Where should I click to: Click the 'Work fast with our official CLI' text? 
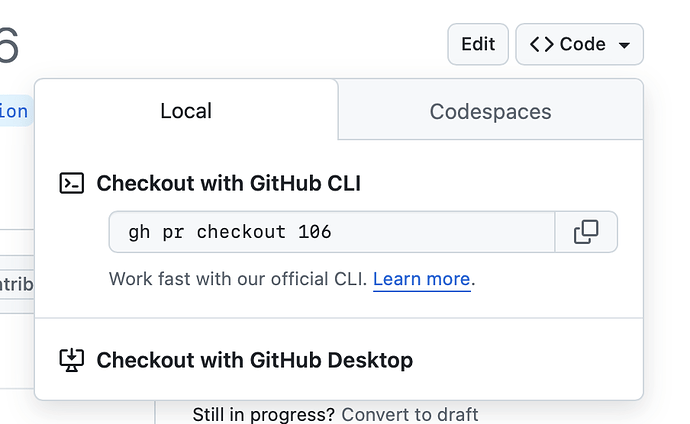point(239,279)
